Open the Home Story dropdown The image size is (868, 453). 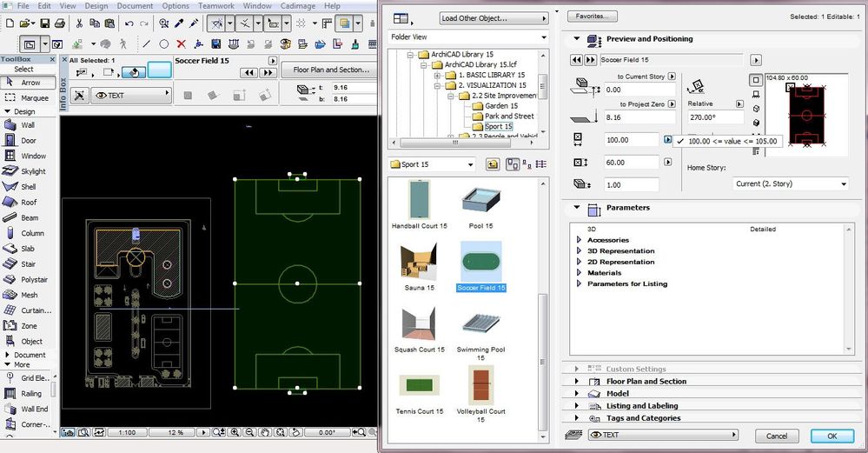790,183
